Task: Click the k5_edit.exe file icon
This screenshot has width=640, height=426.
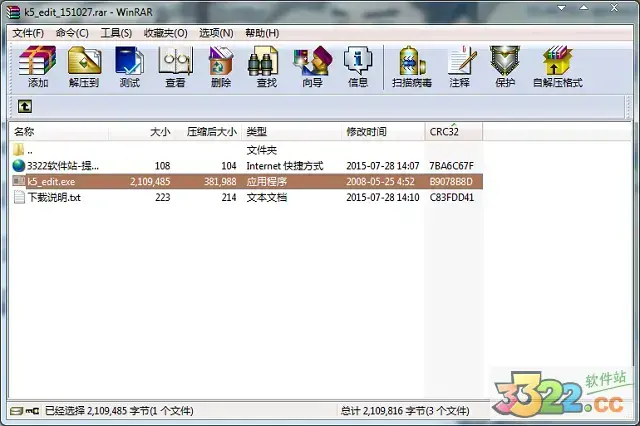Action: (19, 181)
